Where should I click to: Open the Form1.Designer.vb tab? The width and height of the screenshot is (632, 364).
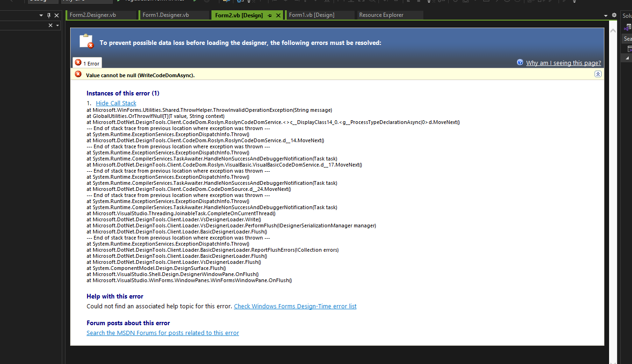(174, 15)
